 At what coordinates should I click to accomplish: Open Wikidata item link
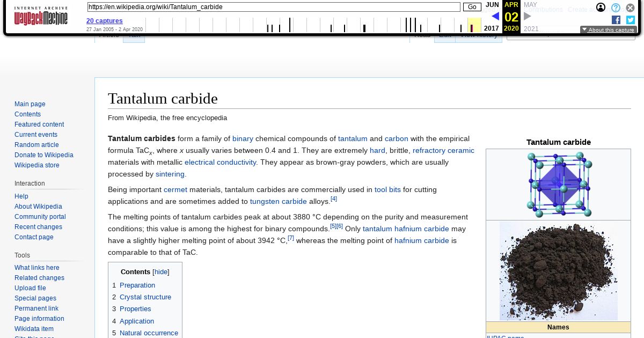(34, 329)
